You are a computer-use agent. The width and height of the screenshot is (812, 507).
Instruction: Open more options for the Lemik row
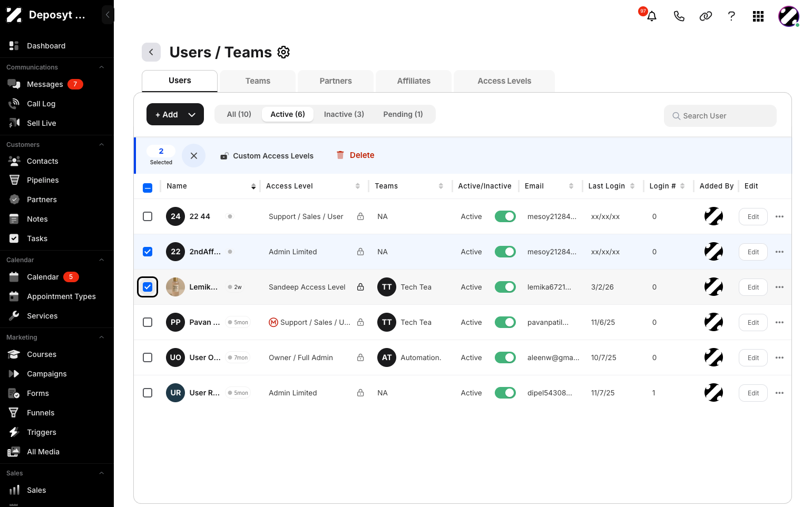tap(779, 287)
